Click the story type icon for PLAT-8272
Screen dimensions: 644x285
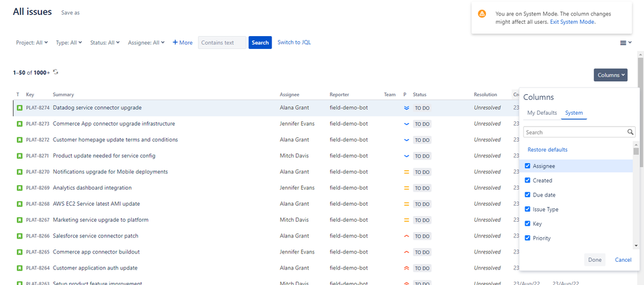pyautogui.click(x=19, y=140)
